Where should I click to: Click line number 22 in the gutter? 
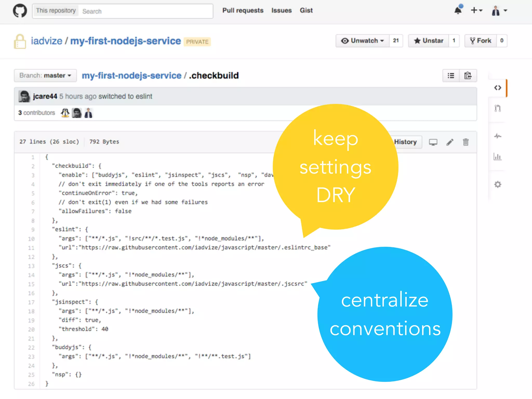click(x=31, y=348)
